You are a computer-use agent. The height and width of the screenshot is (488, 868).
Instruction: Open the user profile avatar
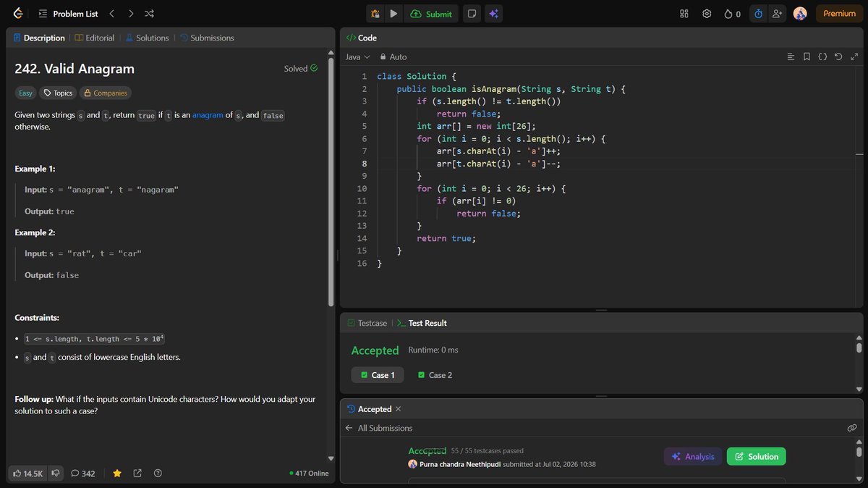coord(800,14)
